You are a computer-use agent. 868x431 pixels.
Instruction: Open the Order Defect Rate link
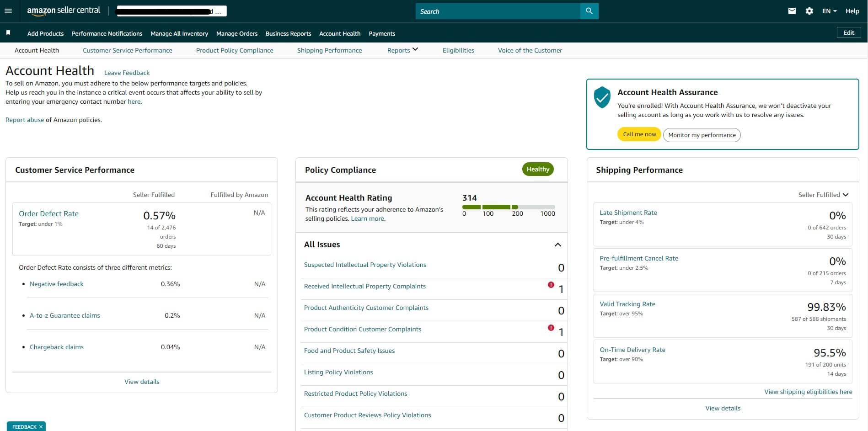(x=48, y=213)
